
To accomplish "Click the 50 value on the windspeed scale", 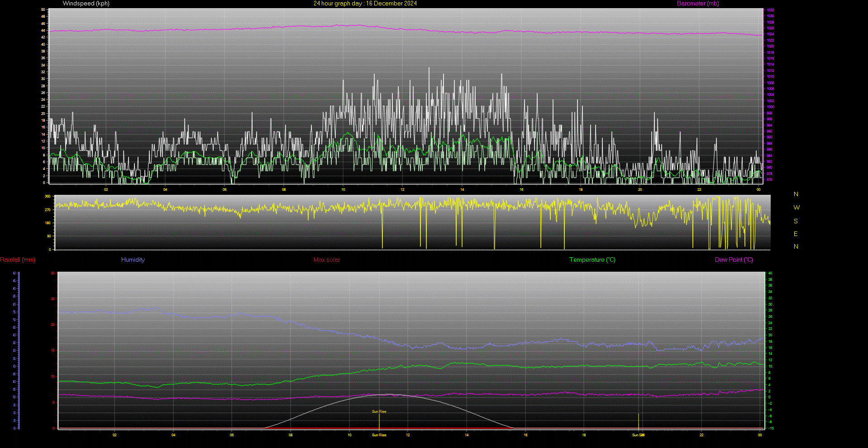I will (43, 9).
